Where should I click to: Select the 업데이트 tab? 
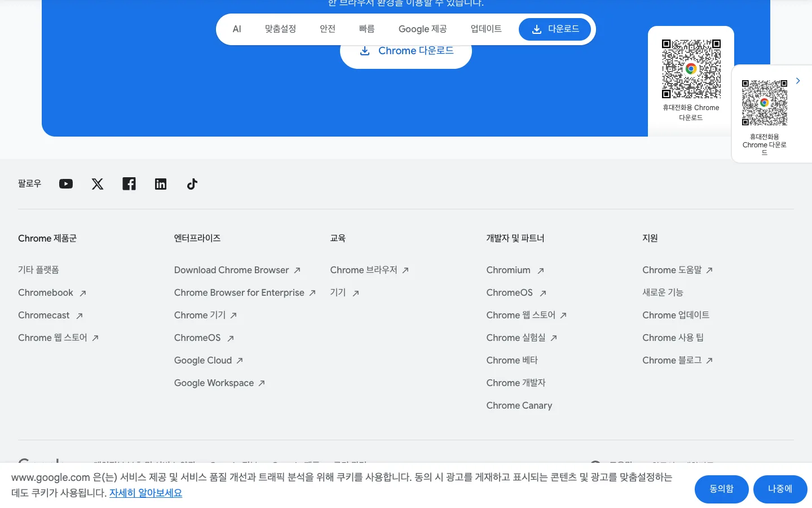(486, 29)
